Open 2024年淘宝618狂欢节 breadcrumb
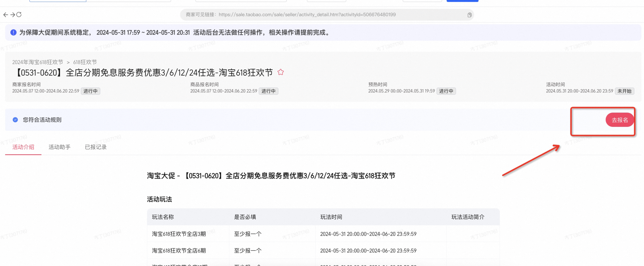Viewport: 644px width, 266px height. coord(38,62)
